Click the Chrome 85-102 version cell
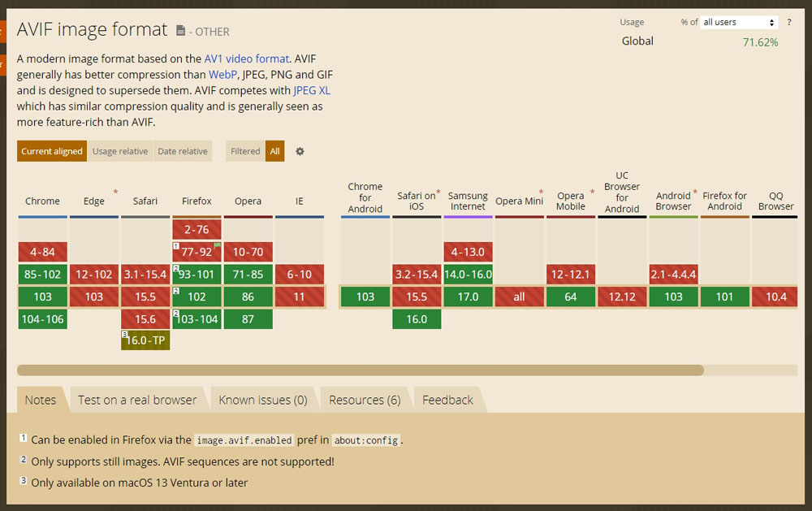Viewport: 812px width, 511px height. click(42, 274)
